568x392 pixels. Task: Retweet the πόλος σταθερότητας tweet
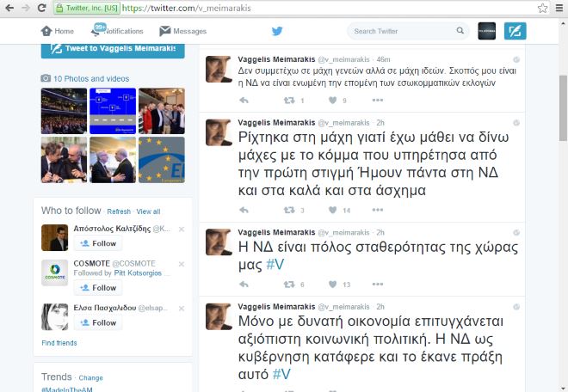coord(289,285)
